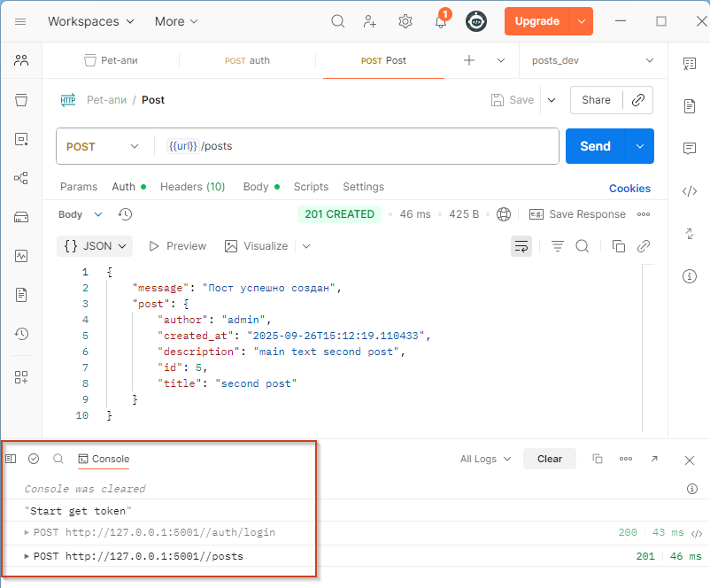Toggle word wrap in response body
Screen dimensions: 710x588
tap(521, 246)
